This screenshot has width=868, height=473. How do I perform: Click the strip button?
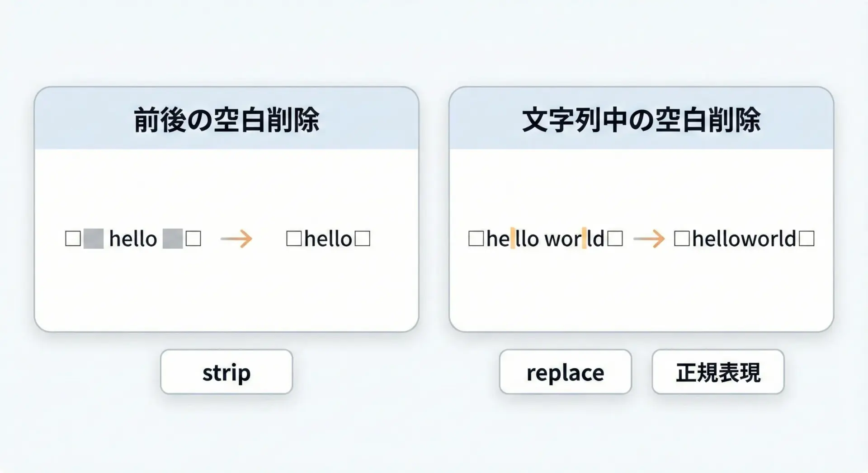pos(226,372)
